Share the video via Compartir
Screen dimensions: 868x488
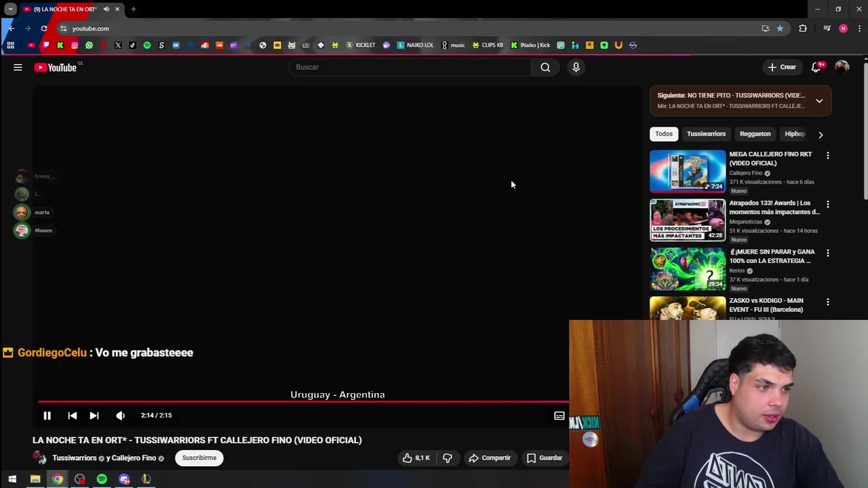point(490,458)
